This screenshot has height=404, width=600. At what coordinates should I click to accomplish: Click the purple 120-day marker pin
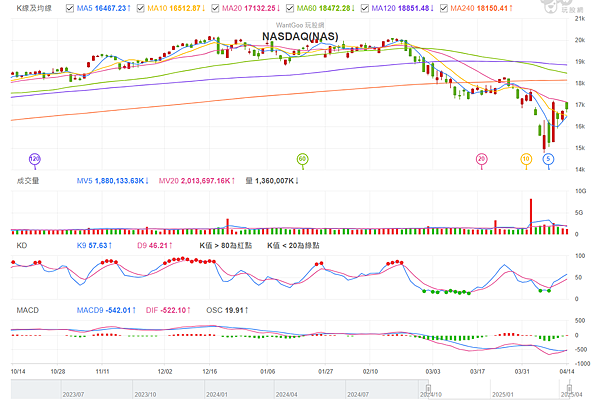coord(35,160)
